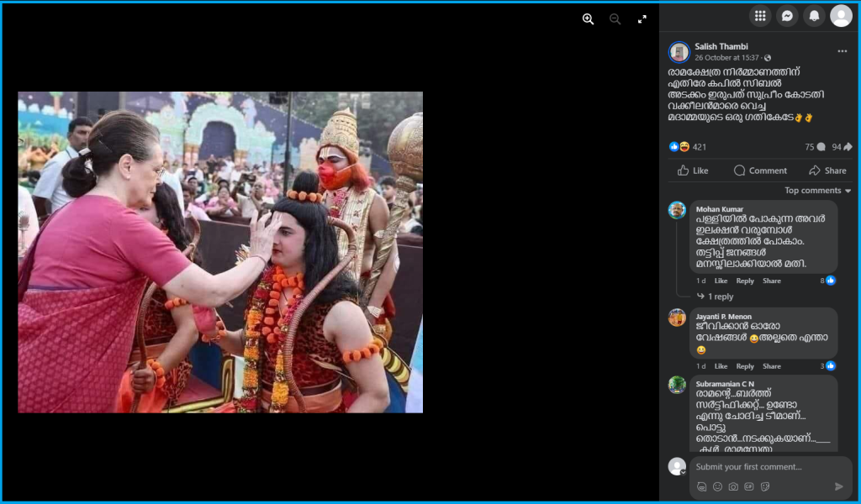Expand the 1 reply thread
The image size is (861, 504).
(x=716, y=297)
